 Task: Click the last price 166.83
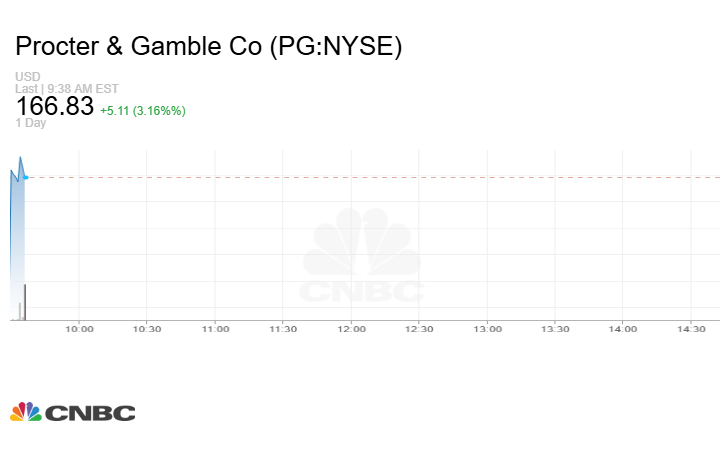[54, 107]
